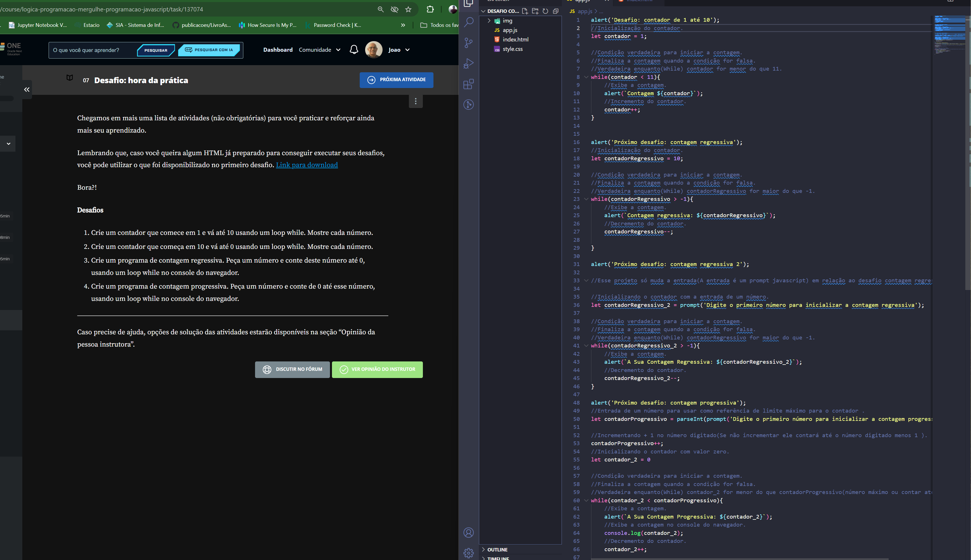Expand the OUTLINE panel
The height and width of the screenshot is (560, 971).
pos(497,550)
